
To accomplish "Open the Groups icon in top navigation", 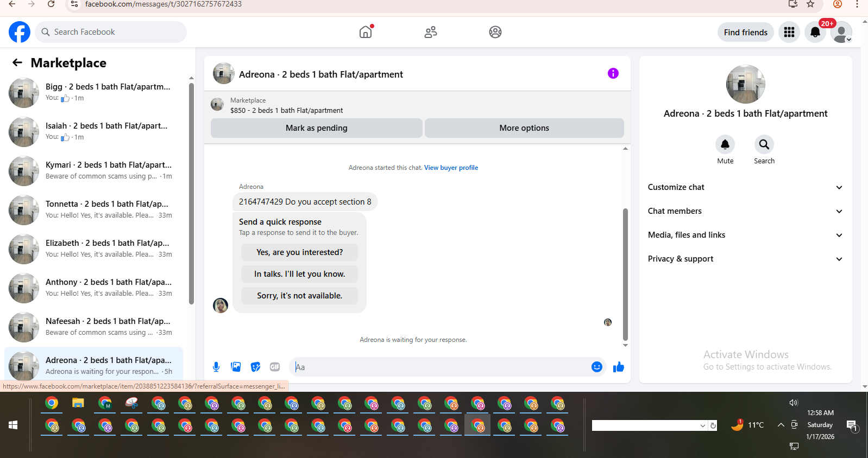I will pyautogui.click(x=495, y=32).
